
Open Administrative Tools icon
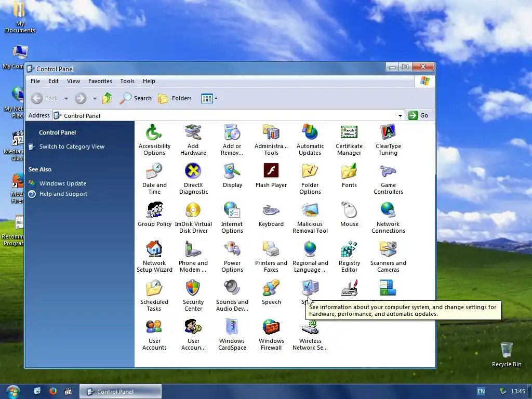click(271, 139)
